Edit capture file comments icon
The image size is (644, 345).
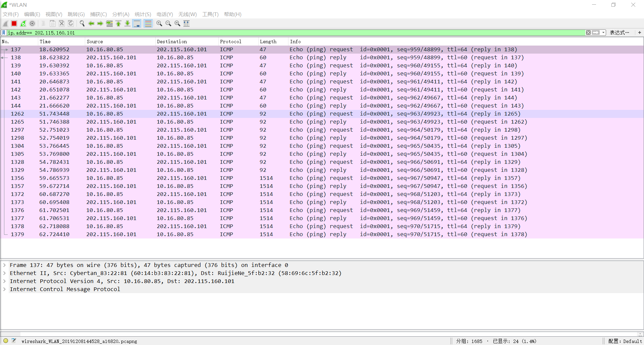14,341
